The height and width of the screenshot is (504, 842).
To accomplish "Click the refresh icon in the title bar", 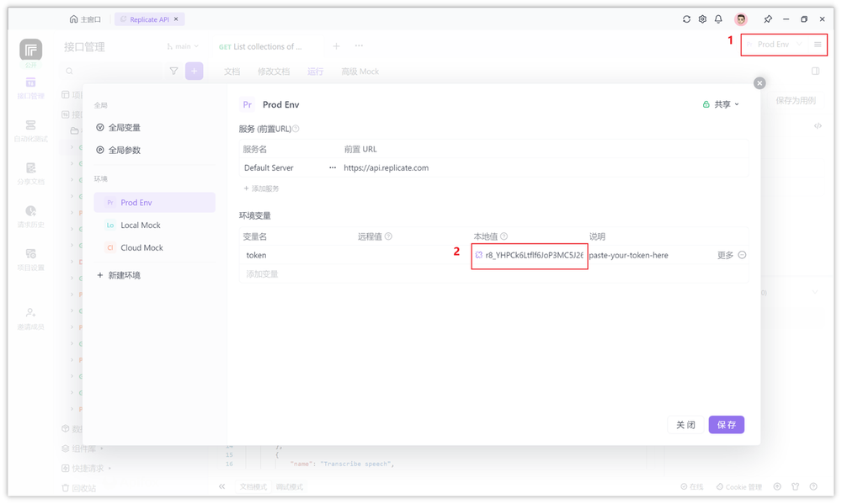I will (x=685, y=19).
